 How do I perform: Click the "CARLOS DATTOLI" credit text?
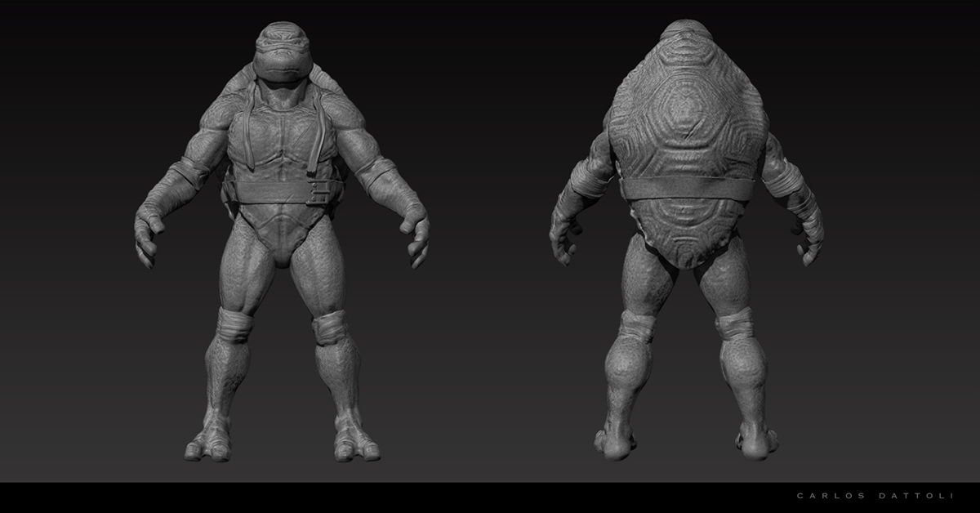pyautogui.click(x=877, y=495)
